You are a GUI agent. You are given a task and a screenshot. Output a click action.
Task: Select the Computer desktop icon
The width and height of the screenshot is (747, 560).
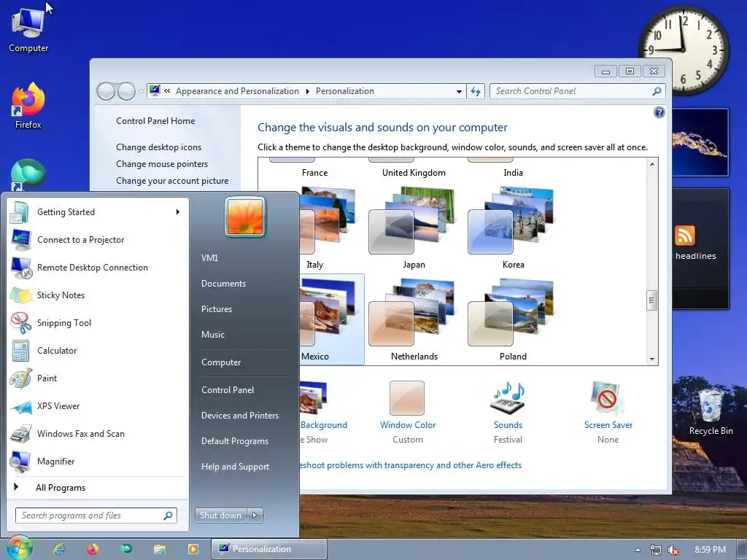click(28, 31)
